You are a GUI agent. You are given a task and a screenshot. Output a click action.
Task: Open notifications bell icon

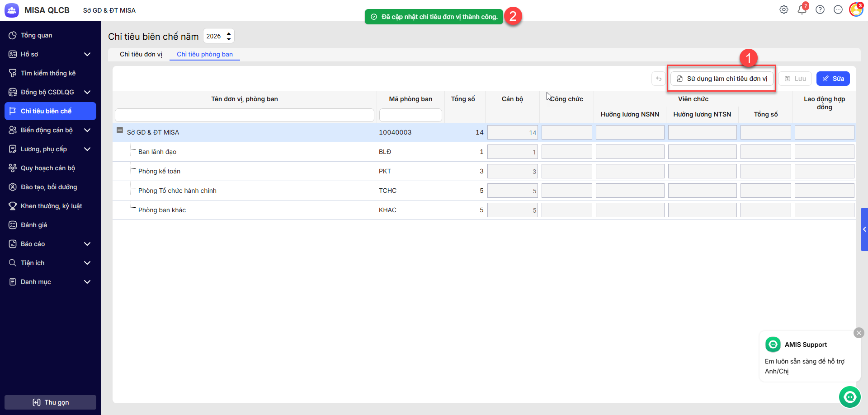click(802, 10)
